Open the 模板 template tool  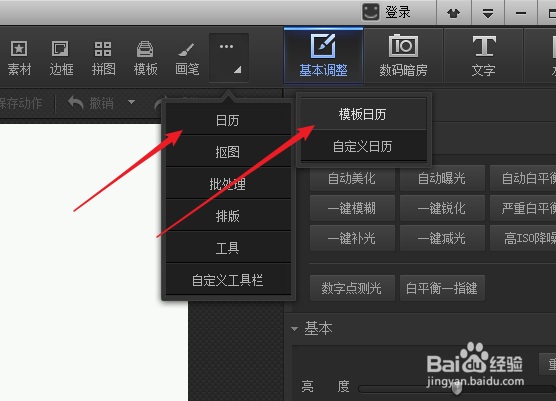click(x=145, y=58)
